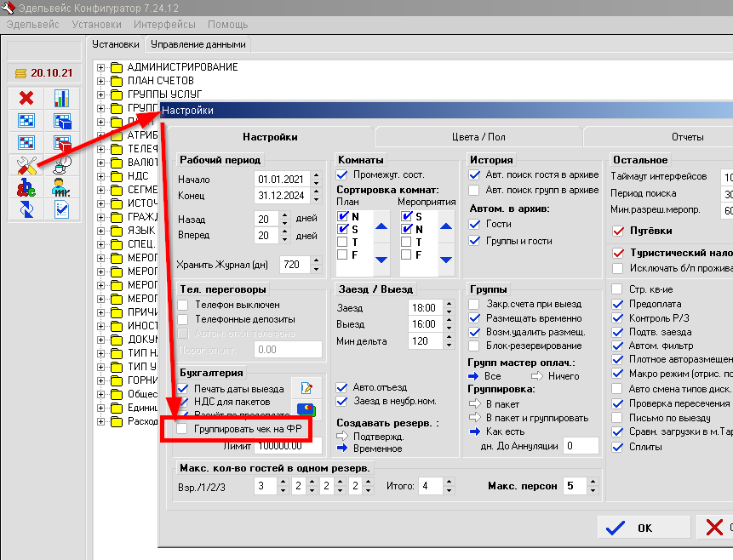Expand the ПЛАН СЧЕТОВ tree node
The image size is (733, 560).
click(101, 81)
